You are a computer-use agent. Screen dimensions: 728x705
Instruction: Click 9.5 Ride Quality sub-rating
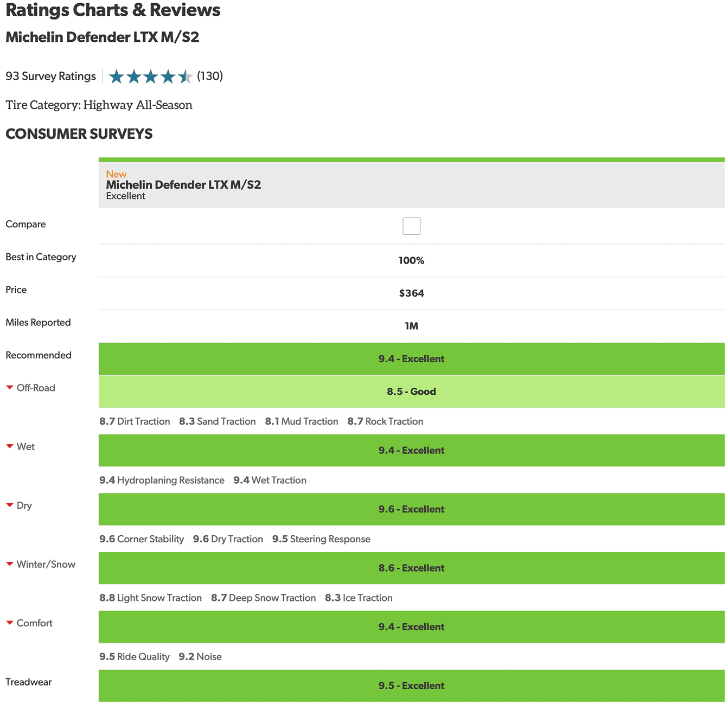(x=135, y=657)
